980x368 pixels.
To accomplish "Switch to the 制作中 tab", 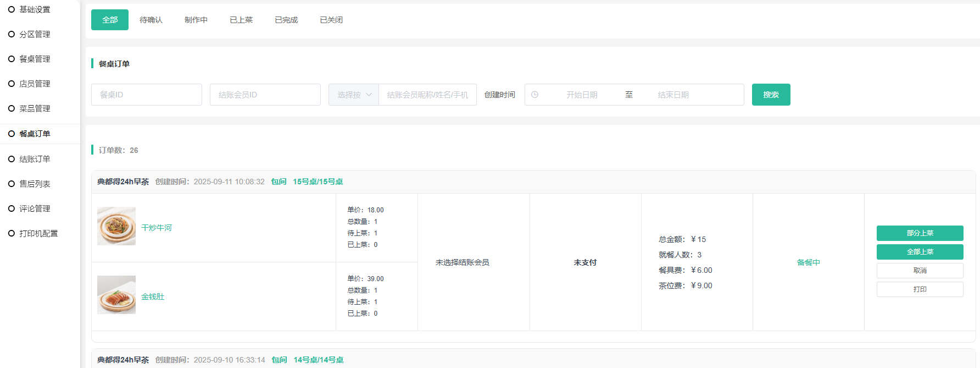I will (196, 20).
